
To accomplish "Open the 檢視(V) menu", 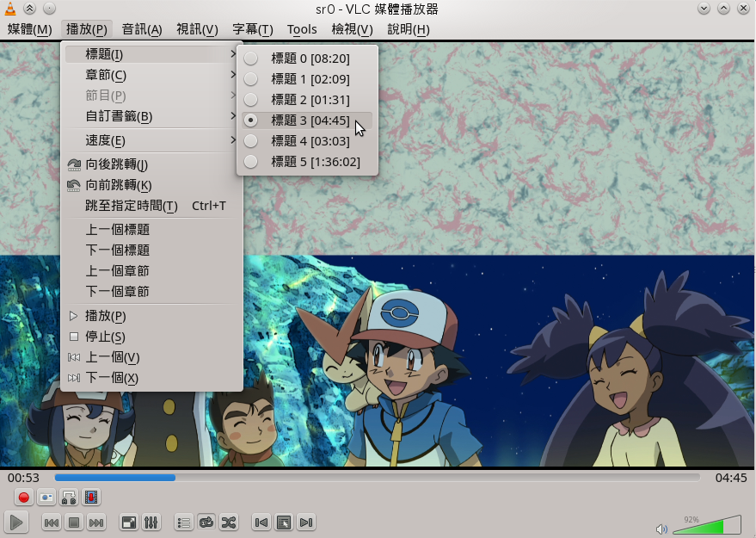I will coord(352,29).
